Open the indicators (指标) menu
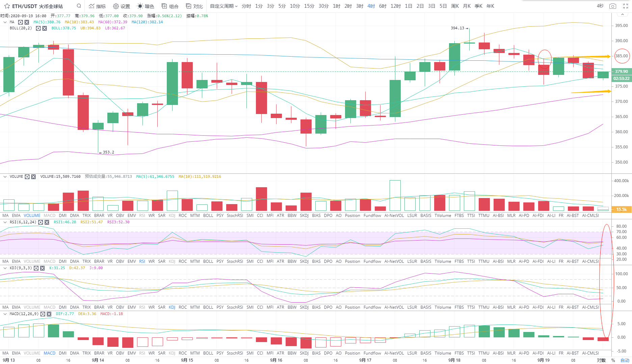 click(97, 6)
